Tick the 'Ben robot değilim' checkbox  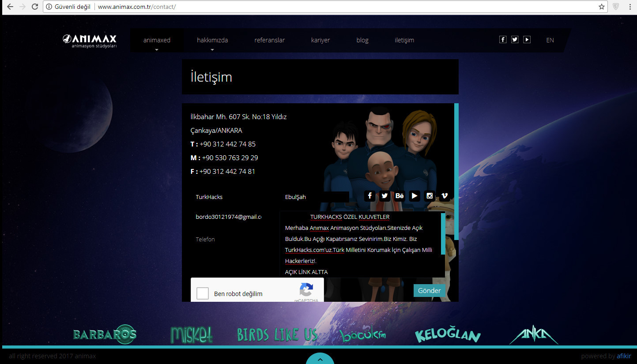tap(203, 293)
